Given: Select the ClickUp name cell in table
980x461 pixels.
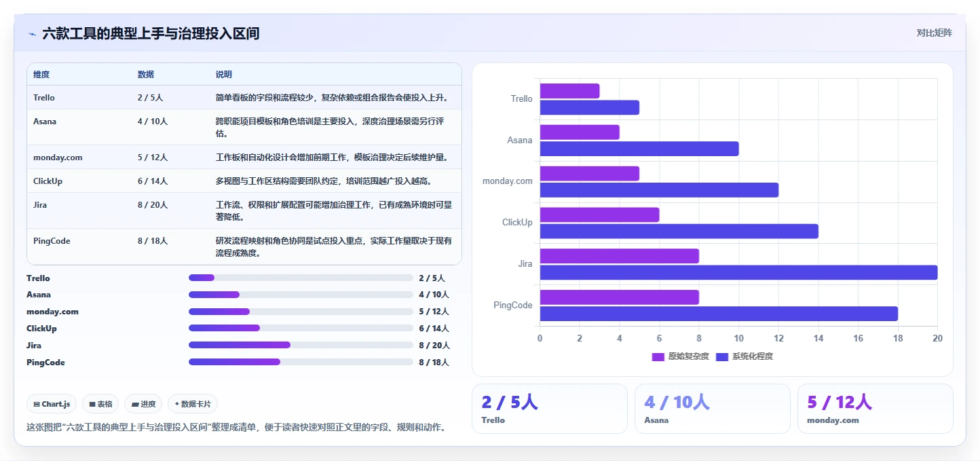Looking at the screenshot, I should (48, 181).
